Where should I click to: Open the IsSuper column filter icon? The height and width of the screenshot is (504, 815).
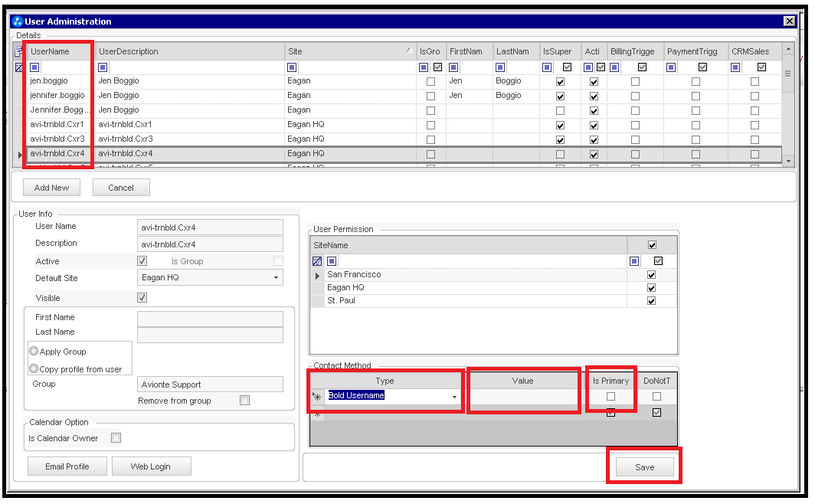click(548, 67)
